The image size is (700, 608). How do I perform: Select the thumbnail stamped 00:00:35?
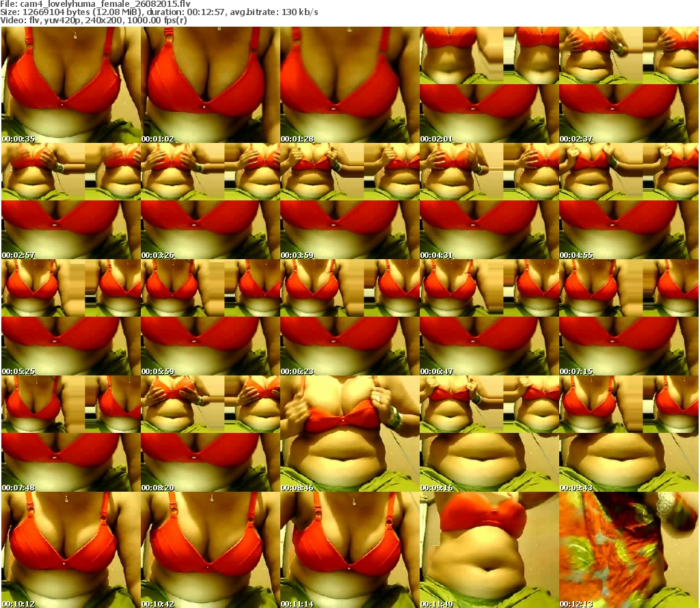click(71, 85)
